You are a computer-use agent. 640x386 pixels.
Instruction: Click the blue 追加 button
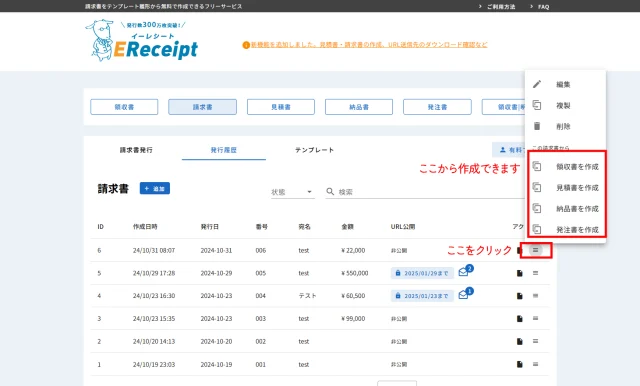pyautogui.click(x=155, y=189)
